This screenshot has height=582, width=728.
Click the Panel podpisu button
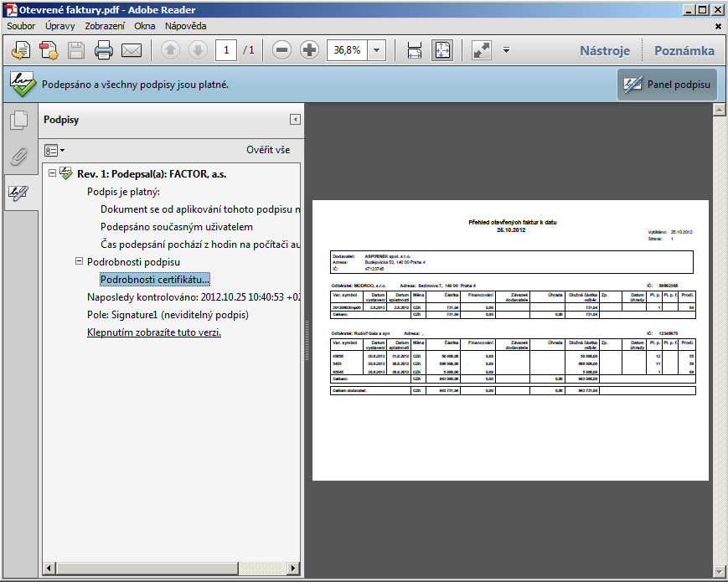667,85
